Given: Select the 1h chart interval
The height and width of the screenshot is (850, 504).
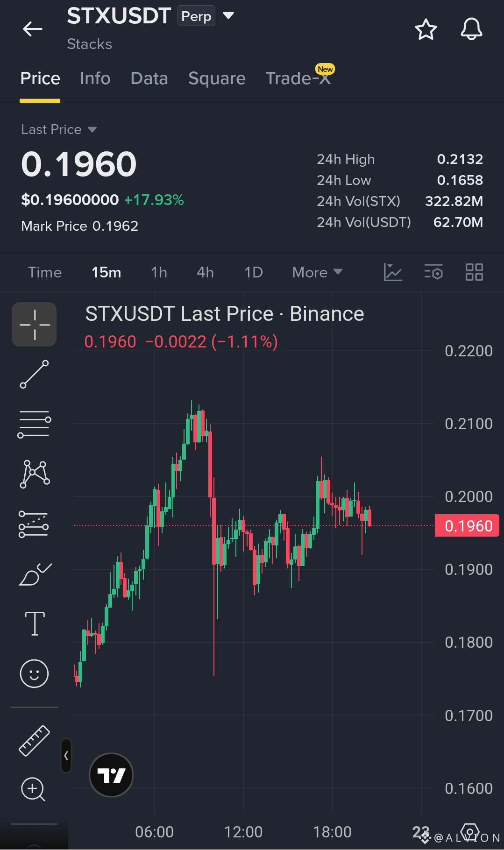Looking at the screenshot, I should point(159,272).
